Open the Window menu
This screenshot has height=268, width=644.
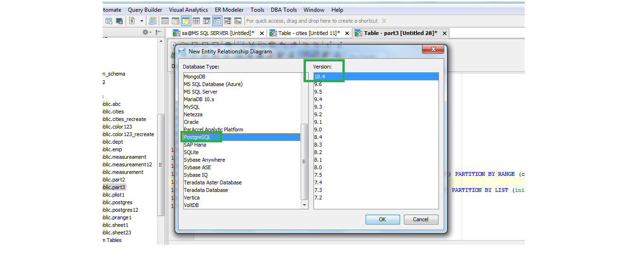314,9
